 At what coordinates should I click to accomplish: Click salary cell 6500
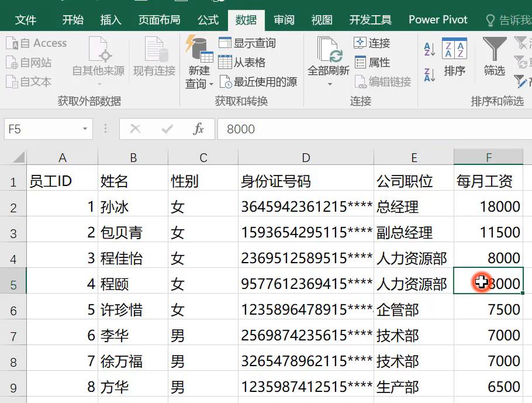click(x=489, y=387)
